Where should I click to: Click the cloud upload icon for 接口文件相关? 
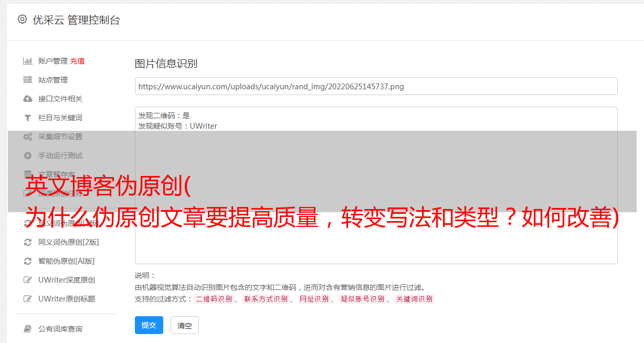pos(28,99)
